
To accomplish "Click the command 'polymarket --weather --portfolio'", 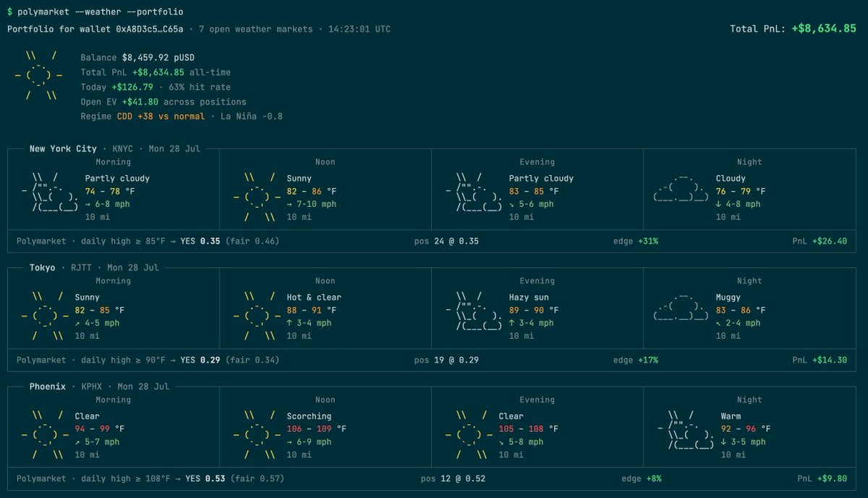I will [x=100, y=12].
